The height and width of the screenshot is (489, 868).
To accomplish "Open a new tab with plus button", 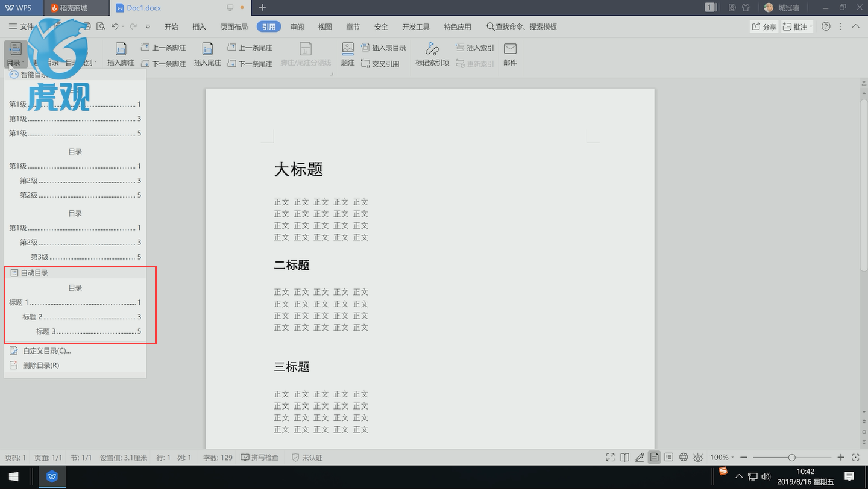I will pos(262,8).
